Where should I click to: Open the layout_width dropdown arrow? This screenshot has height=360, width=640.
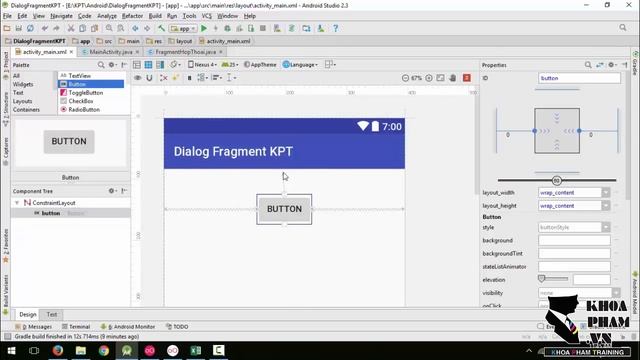[x=606, y=193]
